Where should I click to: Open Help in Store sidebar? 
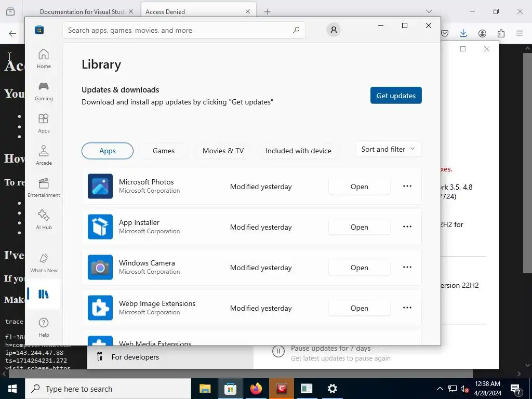44,328
